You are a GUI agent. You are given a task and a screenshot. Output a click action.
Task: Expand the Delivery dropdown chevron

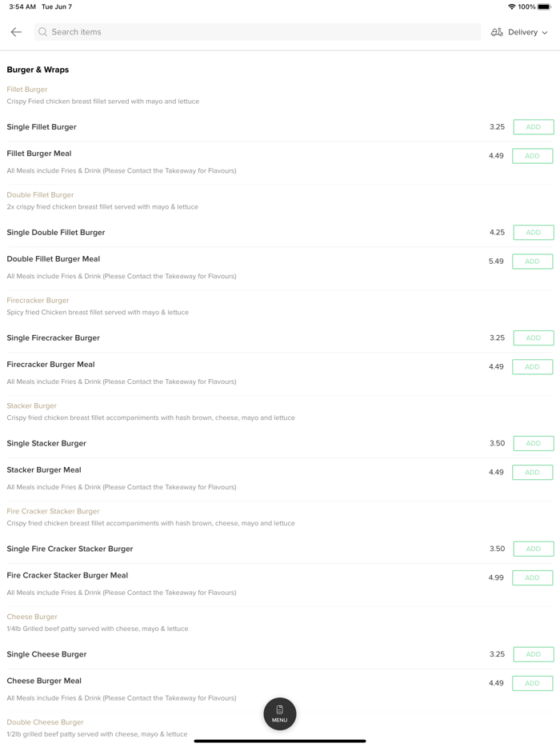(x=545, y=33)
